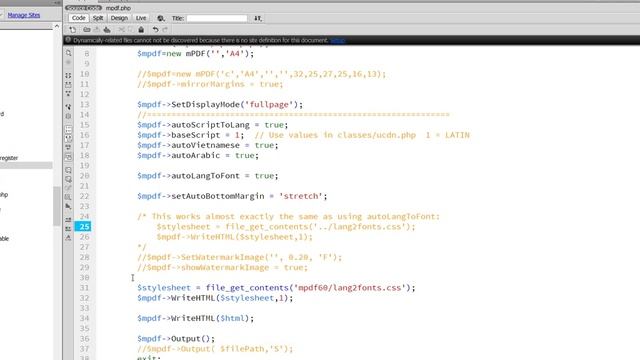This screenshot has height=360, width=640.
Task: Click Indent Code icon
Action: (x=69, y=220)
